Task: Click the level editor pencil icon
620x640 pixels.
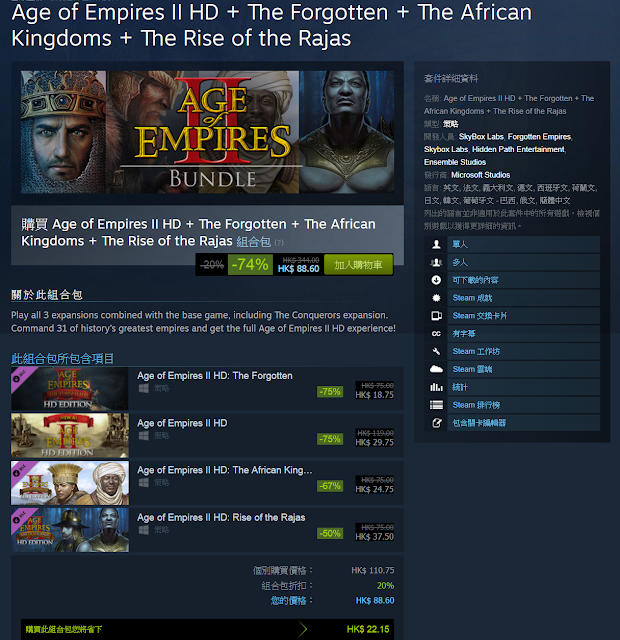Action: tap(436, 423)
